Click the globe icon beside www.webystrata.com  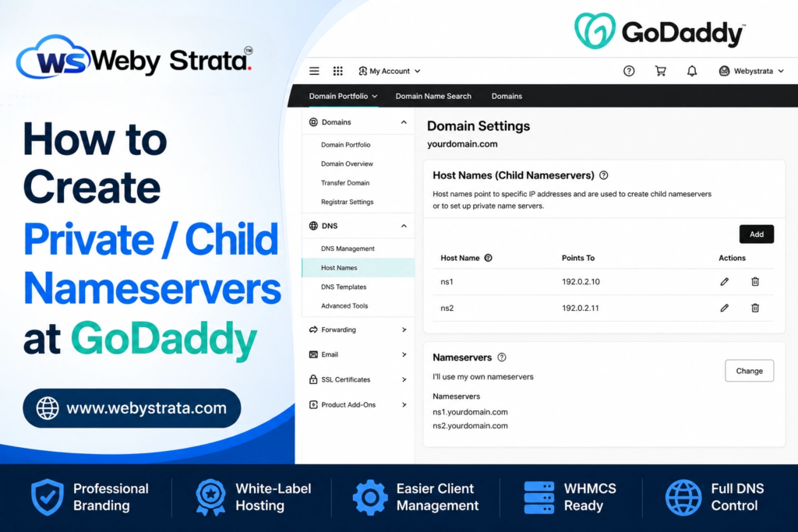point(48,408)
